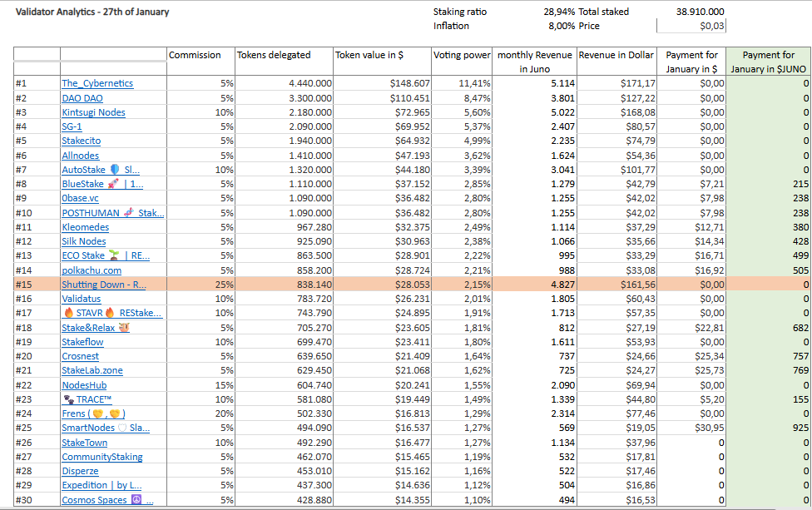The image size is (812, 510).
Task: Select the voting power cell 11,41%
Action: [x=462, y=83]
